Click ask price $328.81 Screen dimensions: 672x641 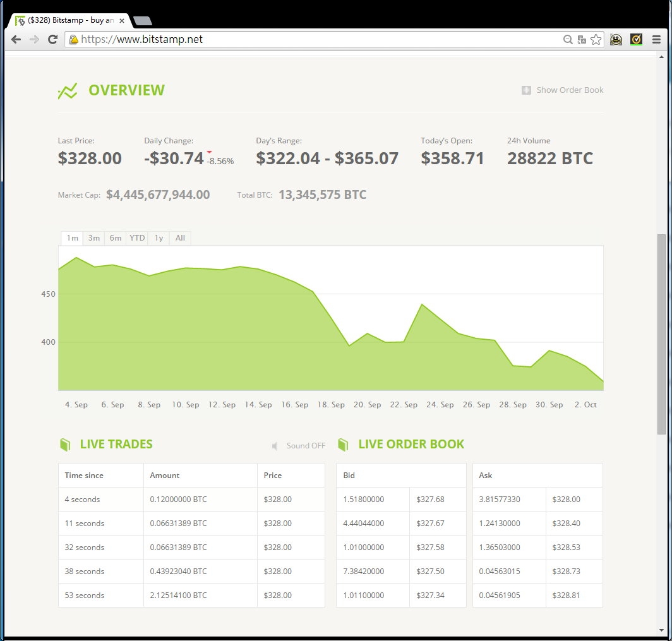[x=566, y=595]
